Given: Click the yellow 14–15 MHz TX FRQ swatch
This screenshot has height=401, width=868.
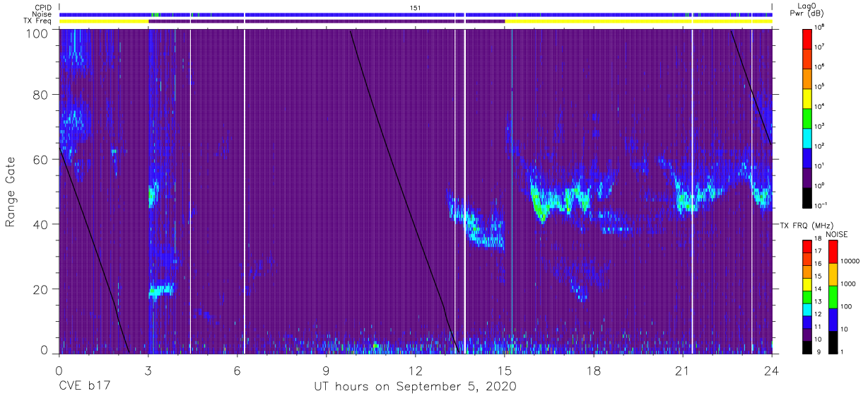Looking at the screenshot, I should pos(807,284).
